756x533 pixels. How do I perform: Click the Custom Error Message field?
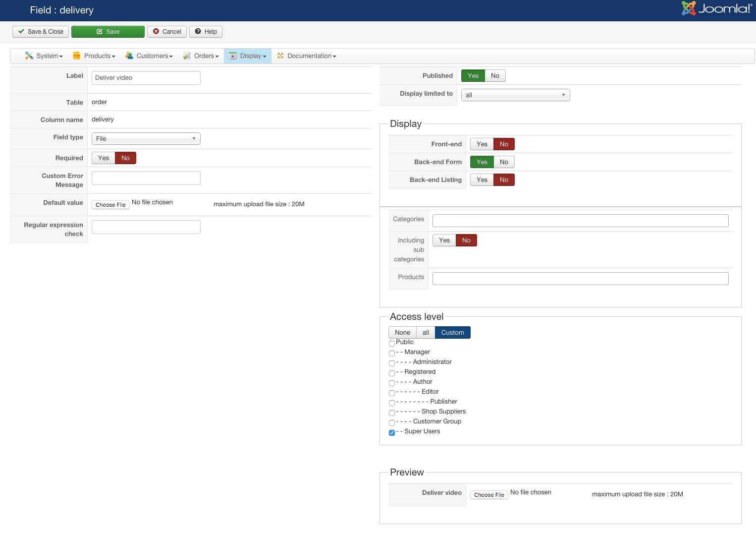[x=146, y=178]
